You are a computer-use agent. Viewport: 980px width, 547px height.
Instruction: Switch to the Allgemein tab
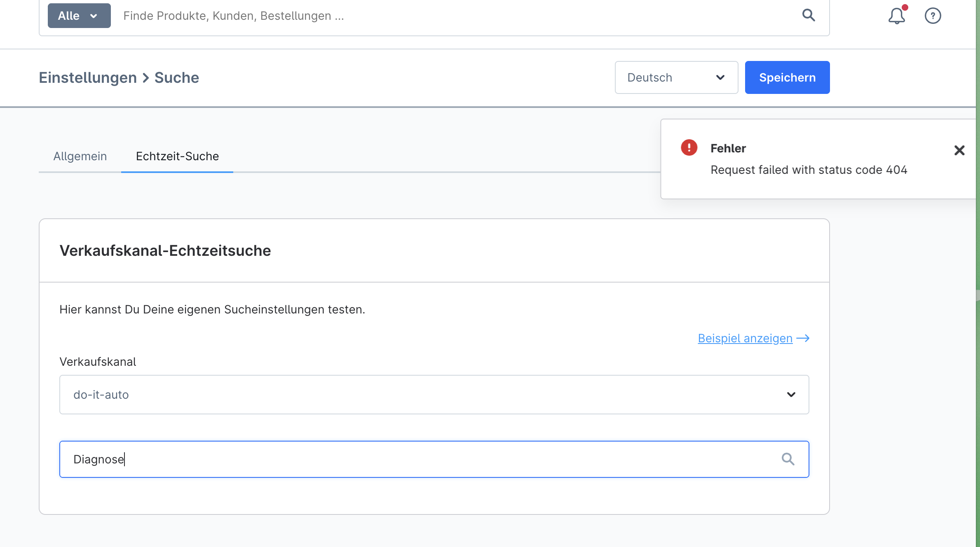(x=80, y=157)
